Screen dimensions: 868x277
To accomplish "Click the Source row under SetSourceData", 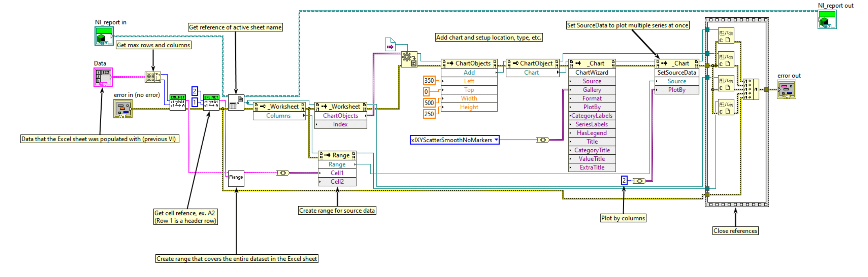I will (677, 81).
